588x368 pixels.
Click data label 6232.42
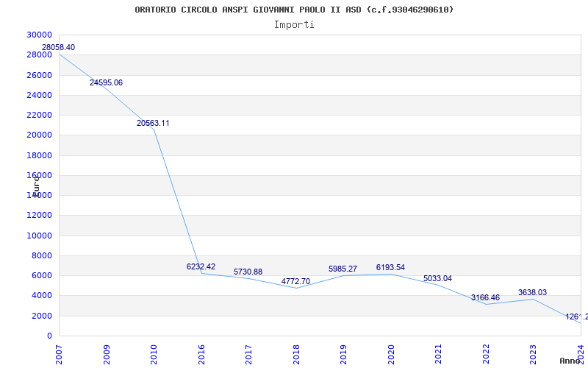(x=201, y=266)
